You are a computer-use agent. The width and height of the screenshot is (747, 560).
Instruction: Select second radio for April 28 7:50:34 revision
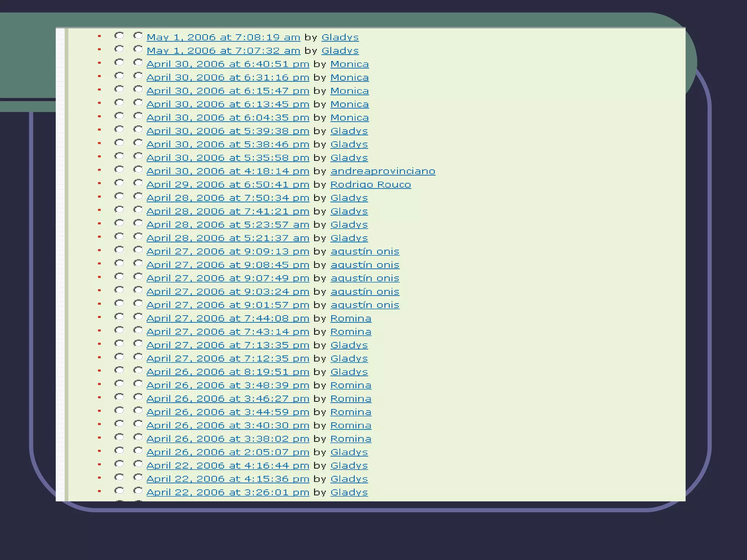pos(138,197)
